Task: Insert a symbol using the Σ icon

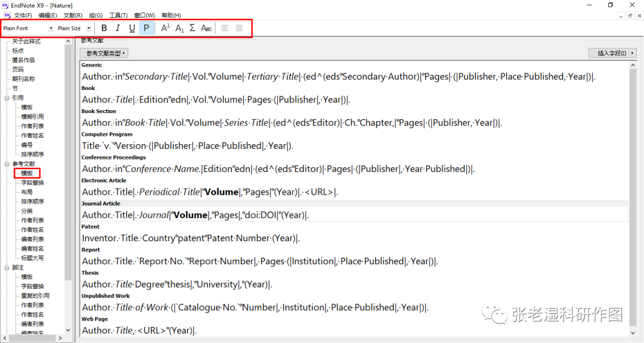Action: (193, 27)
